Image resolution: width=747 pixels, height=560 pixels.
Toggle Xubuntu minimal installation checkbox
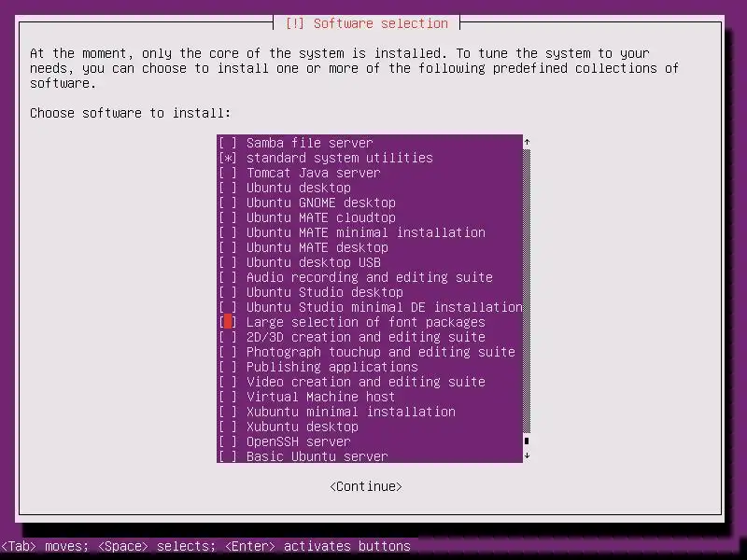(228, 412)
